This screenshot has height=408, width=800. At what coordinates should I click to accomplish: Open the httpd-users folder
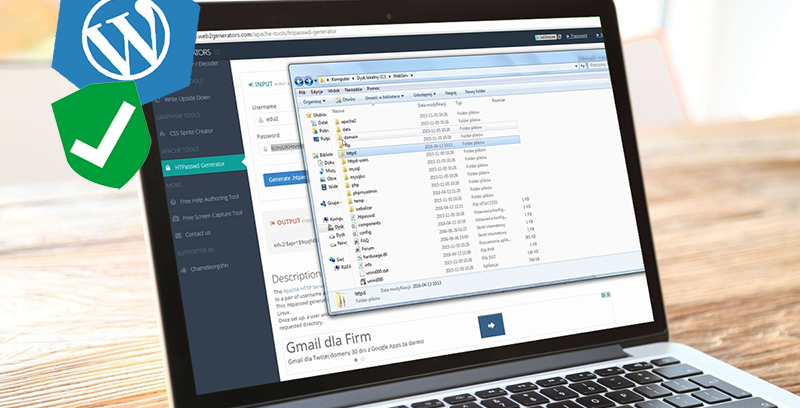click(x=355, y=161)
